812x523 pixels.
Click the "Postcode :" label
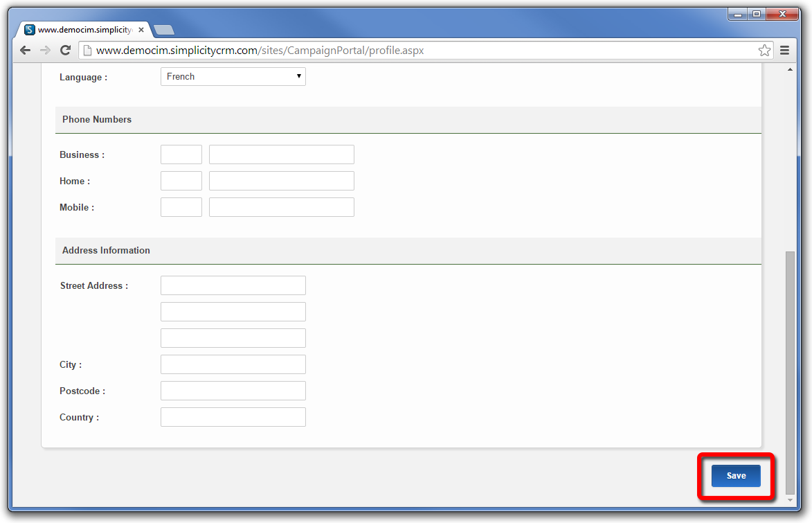point(82,391)
